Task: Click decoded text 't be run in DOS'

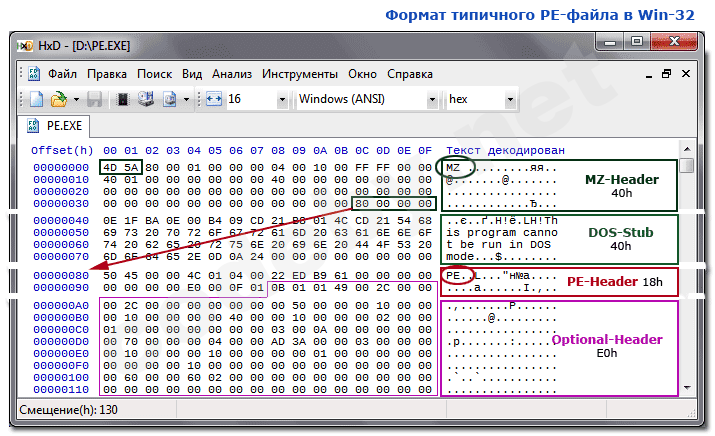Action: [x=498, y=245]
